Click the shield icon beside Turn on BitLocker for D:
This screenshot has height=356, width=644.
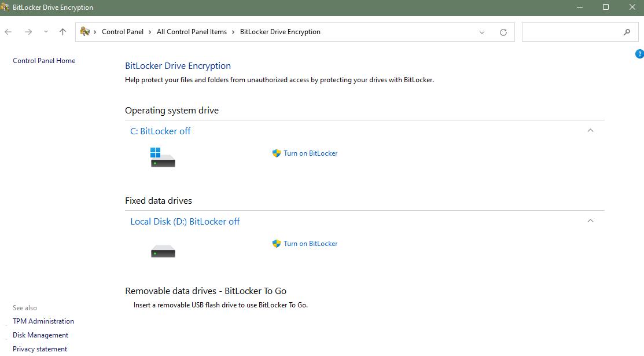click(276, 244)
